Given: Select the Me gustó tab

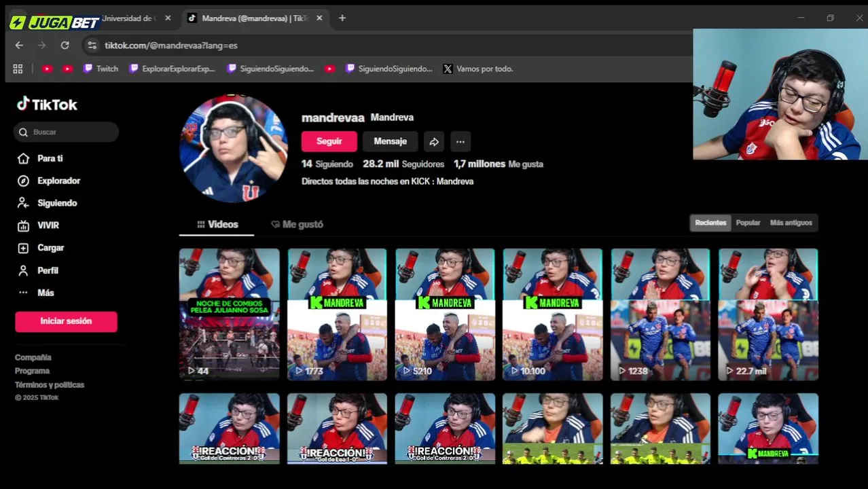Looking at the screenshot, I should pyautogui.click(x=297, y=224).
